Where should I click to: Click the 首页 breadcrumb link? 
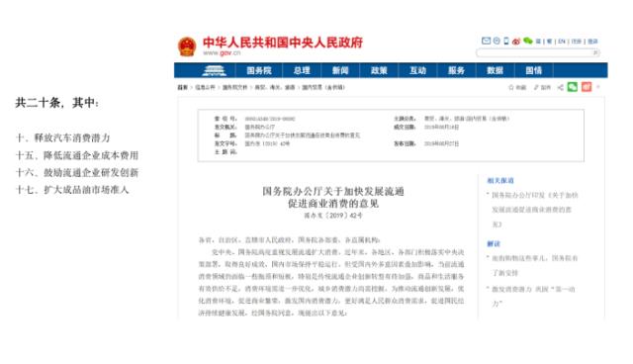[x=183, y=87]
